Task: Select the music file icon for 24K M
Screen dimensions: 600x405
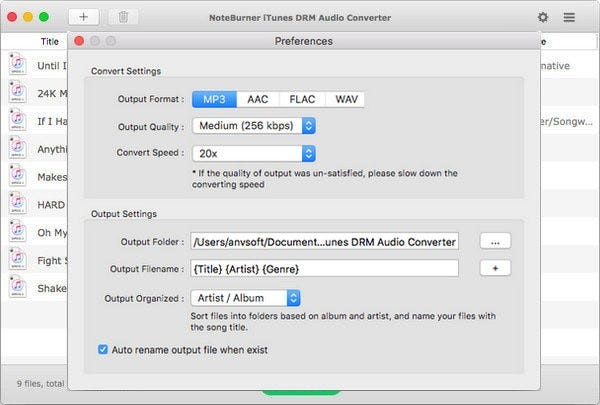Action: 18,92
